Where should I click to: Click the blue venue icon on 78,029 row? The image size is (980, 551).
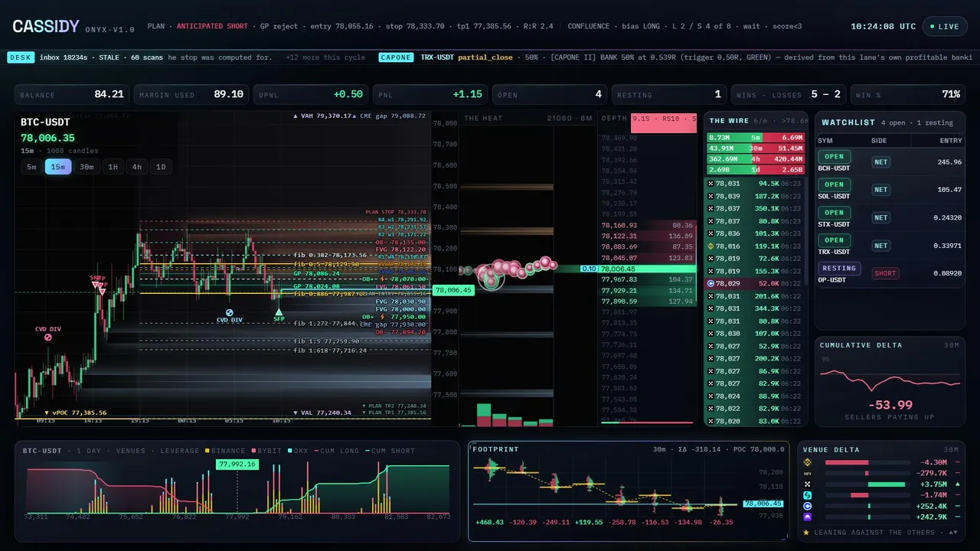(710, 283)
